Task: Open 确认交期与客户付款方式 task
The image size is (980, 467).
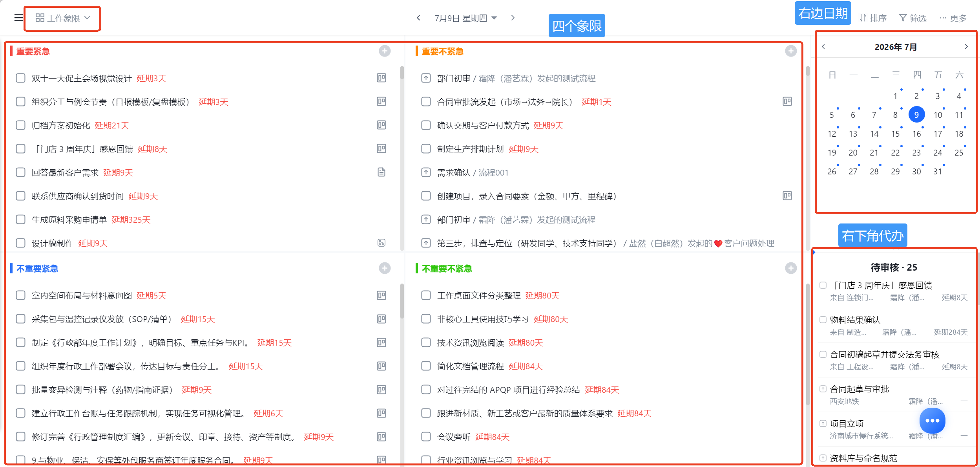Action: tap(483, 125)
